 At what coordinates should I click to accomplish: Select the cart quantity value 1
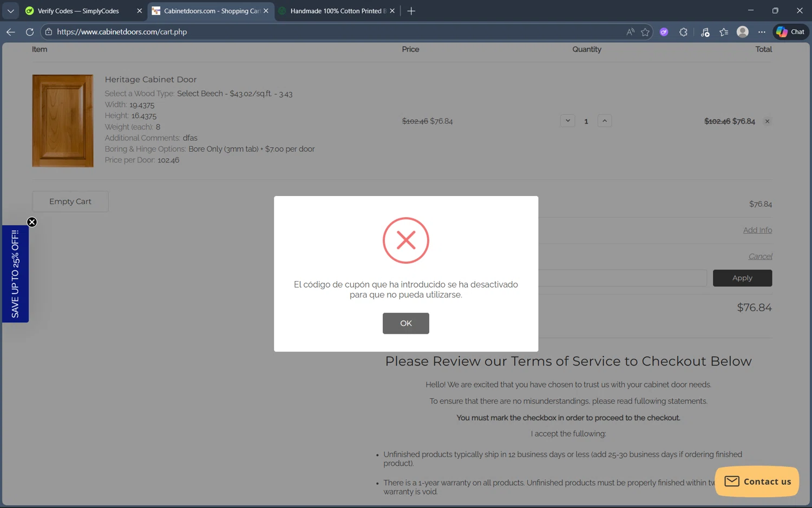586,121
